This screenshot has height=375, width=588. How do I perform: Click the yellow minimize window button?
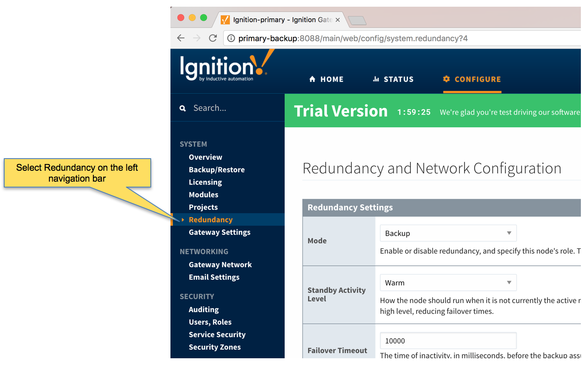tap(192, 18)
